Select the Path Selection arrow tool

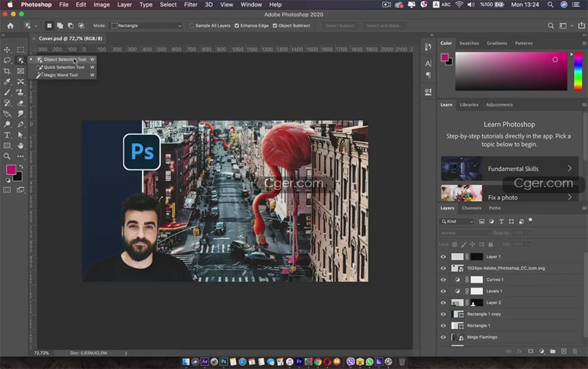click(21, 135)
